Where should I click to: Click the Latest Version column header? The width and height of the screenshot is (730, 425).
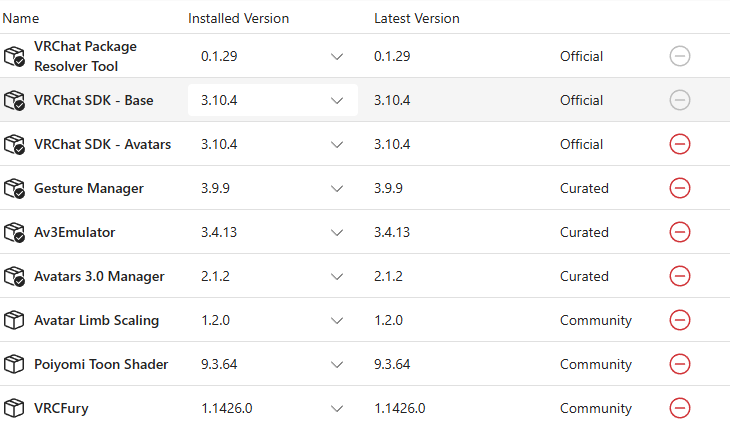point(417,18)
